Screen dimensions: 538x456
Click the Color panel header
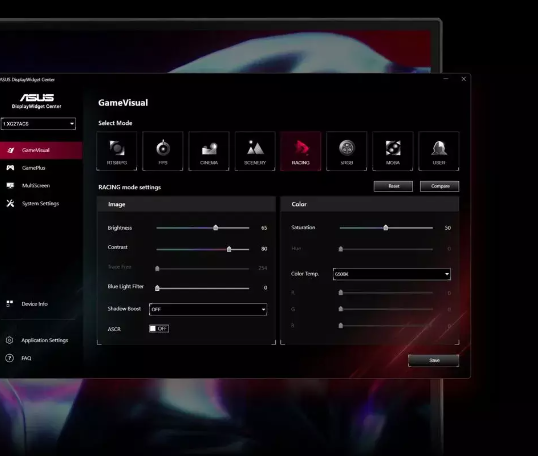click(x=370, y=204)
